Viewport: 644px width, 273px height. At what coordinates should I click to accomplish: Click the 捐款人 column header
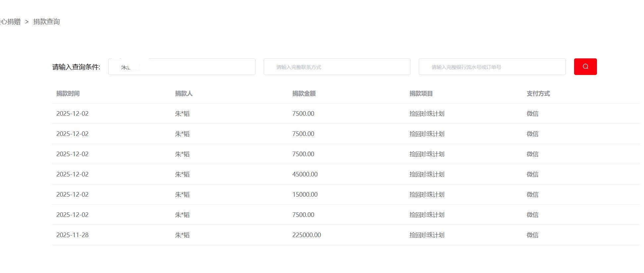(184, 94)
